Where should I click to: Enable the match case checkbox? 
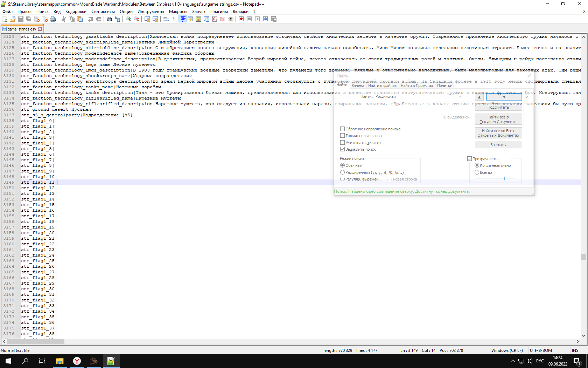343,143
